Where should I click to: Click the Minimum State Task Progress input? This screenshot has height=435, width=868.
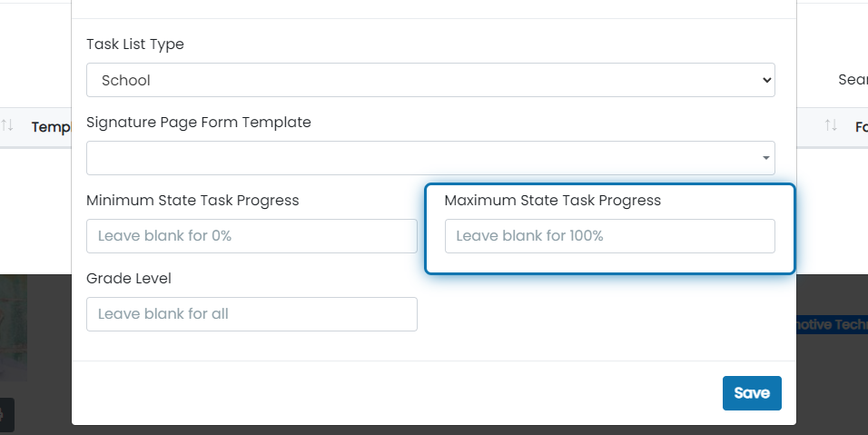point(252,236)
